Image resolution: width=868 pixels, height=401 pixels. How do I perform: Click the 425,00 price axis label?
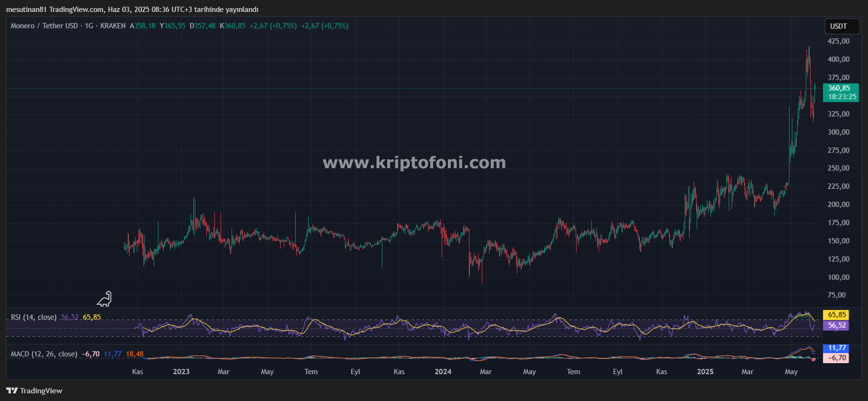(x=838, y=41)
